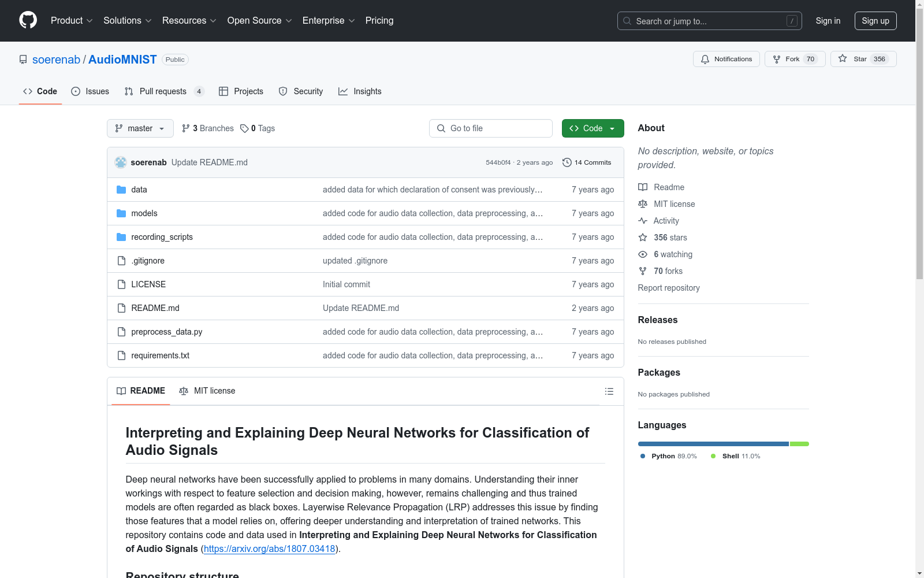
Task: Select the MIT license tab below file list
Action: (x=207, y=391)
